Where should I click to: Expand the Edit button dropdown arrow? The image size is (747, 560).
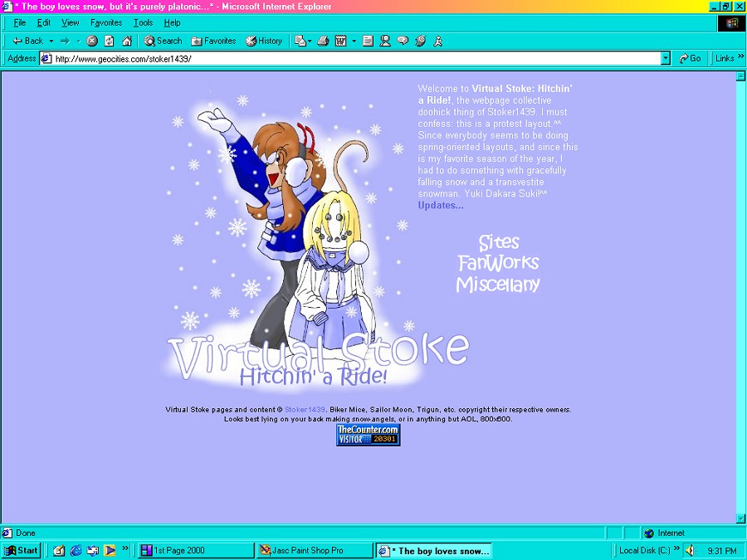[x=354, y=41]
